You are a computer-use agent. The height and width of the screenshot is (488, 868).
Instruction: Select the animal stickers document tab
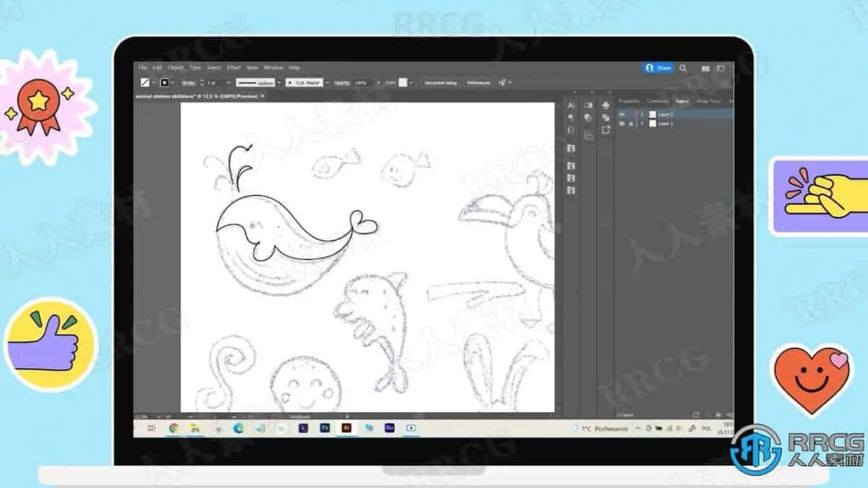pos(197,95)
